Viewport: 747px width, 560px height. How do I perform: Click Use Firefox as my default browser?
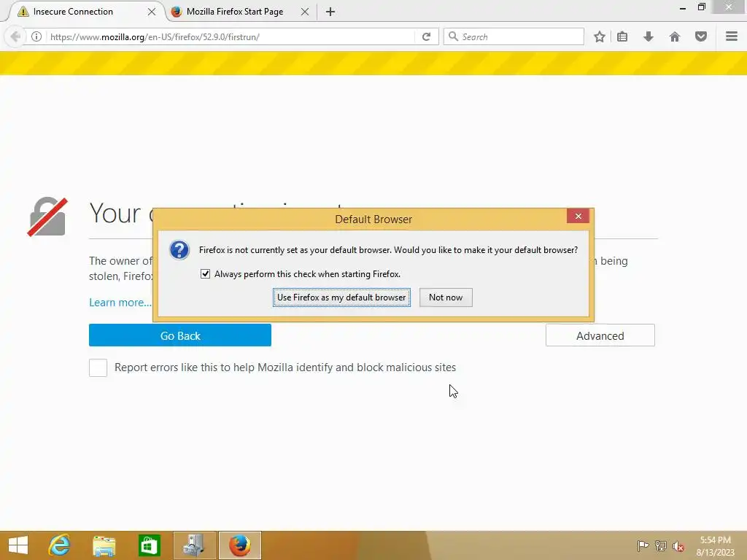pyautogui.click(x=341, y=297)
